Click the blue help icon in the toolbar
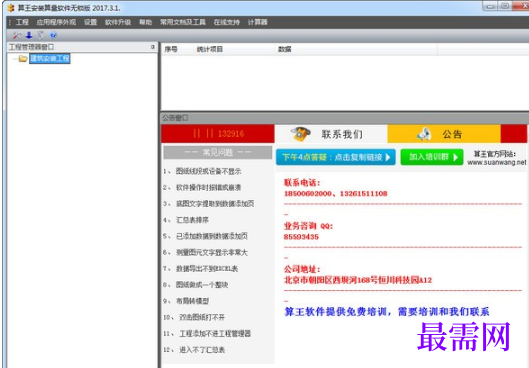The image size is (529, 368). 53,35
